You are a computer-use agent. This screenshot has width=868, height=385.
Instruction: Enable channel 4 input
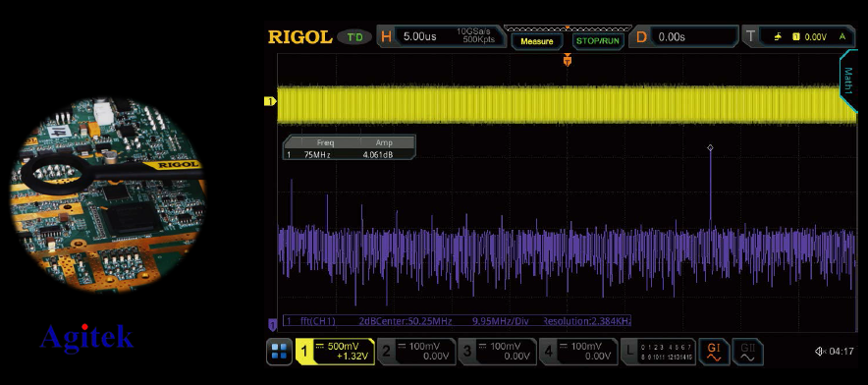point(579,352)
